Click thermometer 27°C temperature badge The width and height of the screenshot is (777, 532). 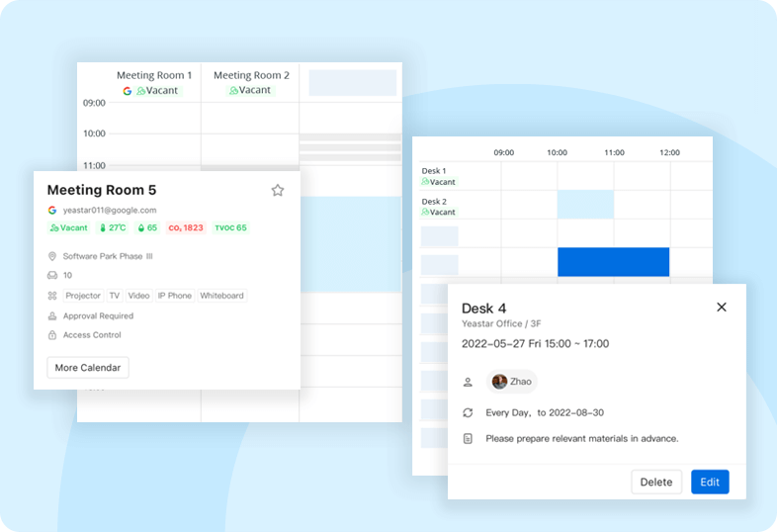pos(114,227)
